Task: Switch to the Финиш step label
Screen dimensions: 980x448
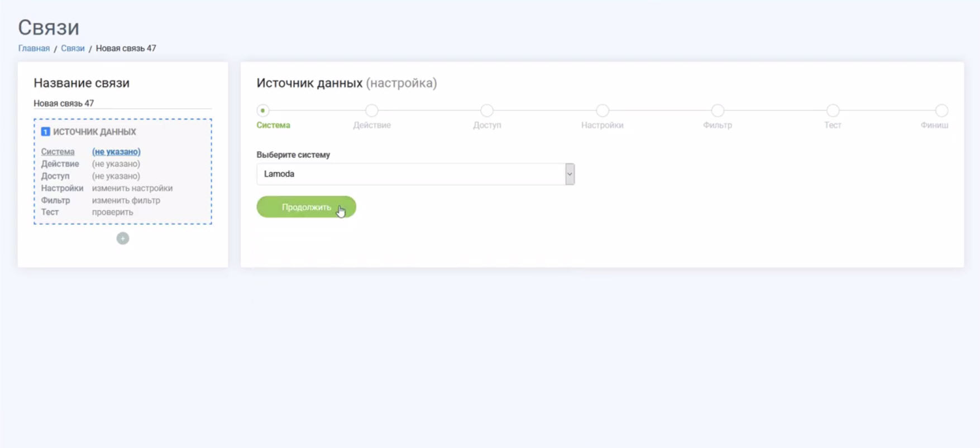Action: tap(934, 125)
